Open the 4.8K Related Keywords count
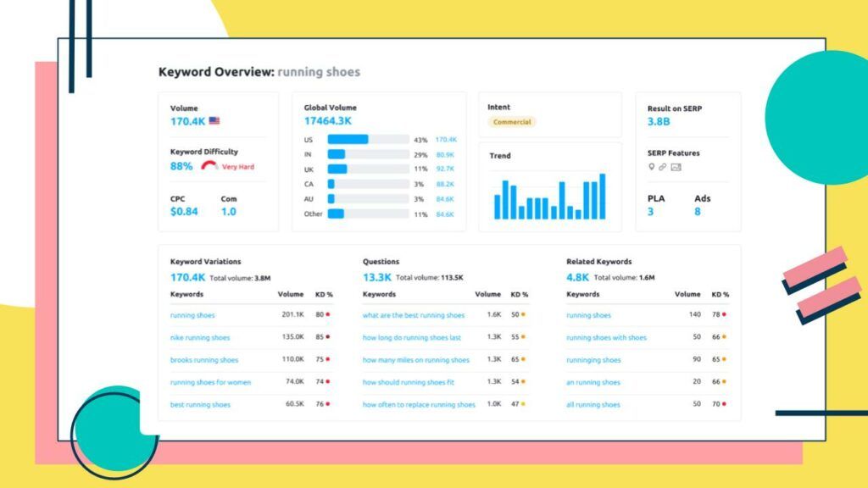 click(x=577, y=277)
